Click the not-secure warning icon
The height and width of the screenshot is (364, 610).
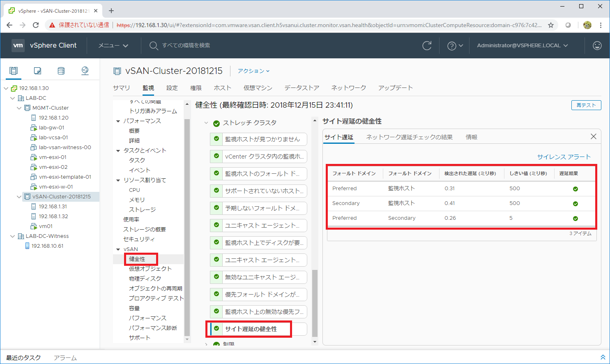coord(52,25)
